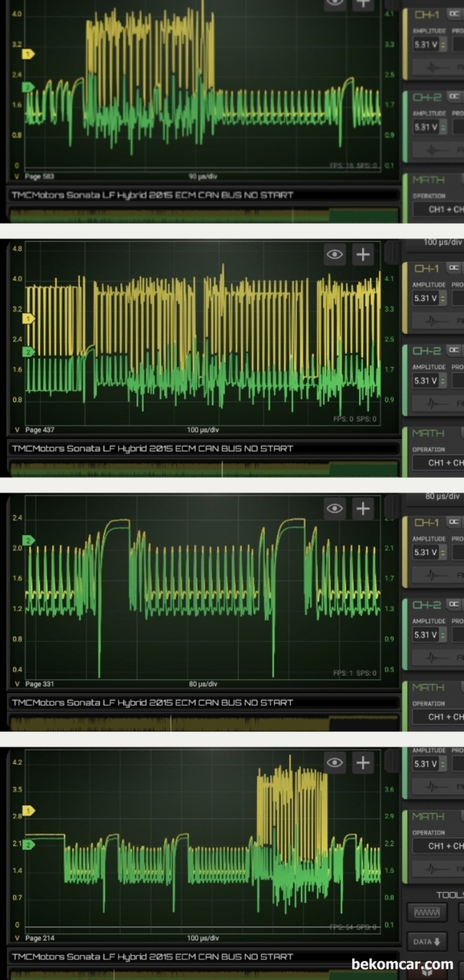Click CH-1 amplitude 5.31 V value in Page 583 capture
This screenshot has width=464, height=980.
426,44
